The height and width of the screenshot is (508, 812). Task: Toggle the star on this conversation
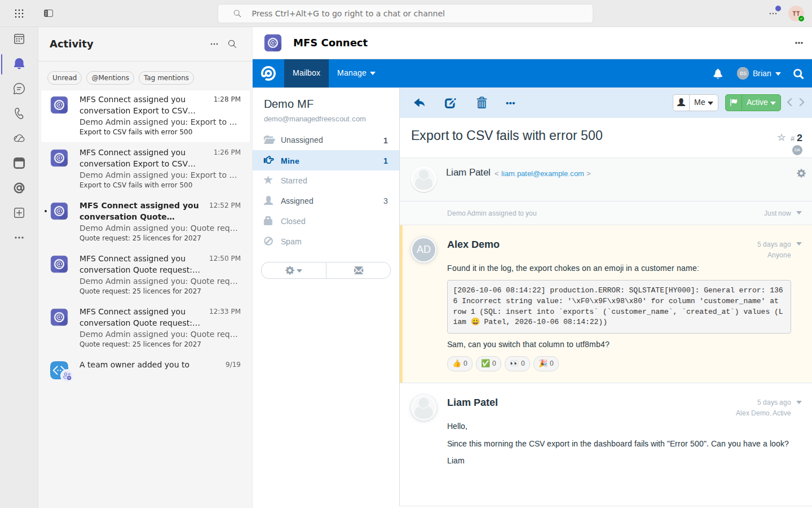[x=782, y=137]
